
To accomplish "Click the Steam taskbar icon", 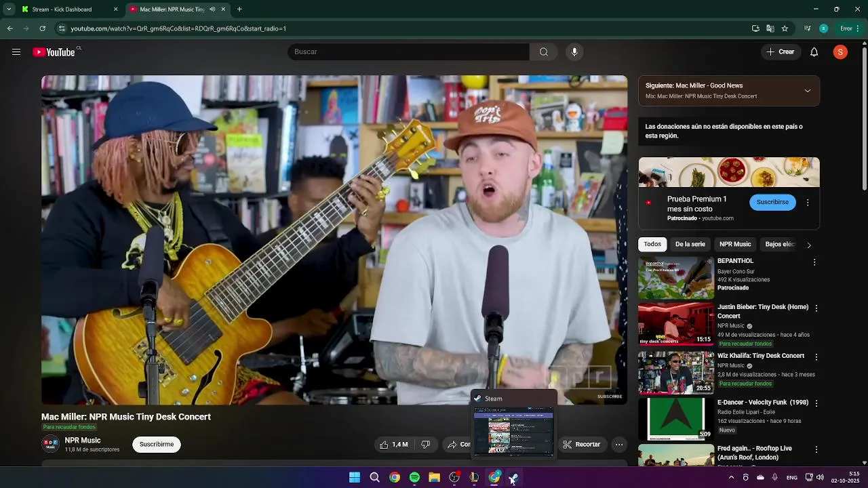I will (514, 478).
